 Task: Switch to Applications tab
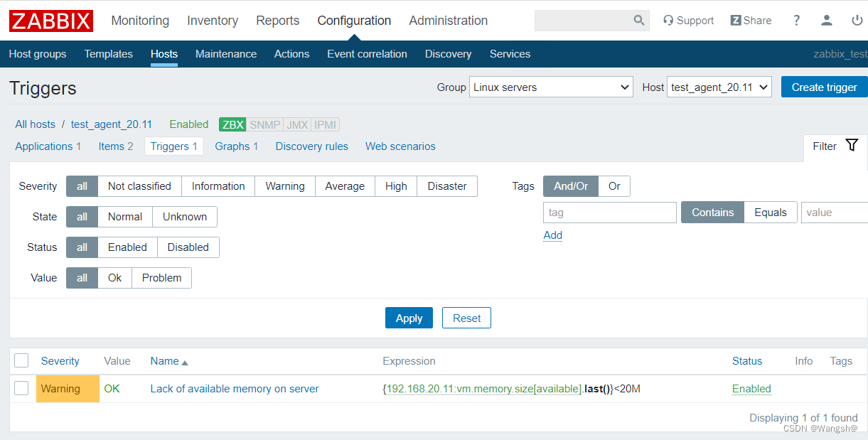[44, 146]
